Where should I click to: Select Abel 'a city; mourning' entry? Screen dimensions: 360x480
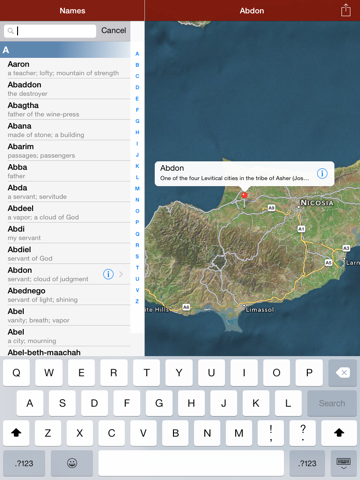point(65,336)
